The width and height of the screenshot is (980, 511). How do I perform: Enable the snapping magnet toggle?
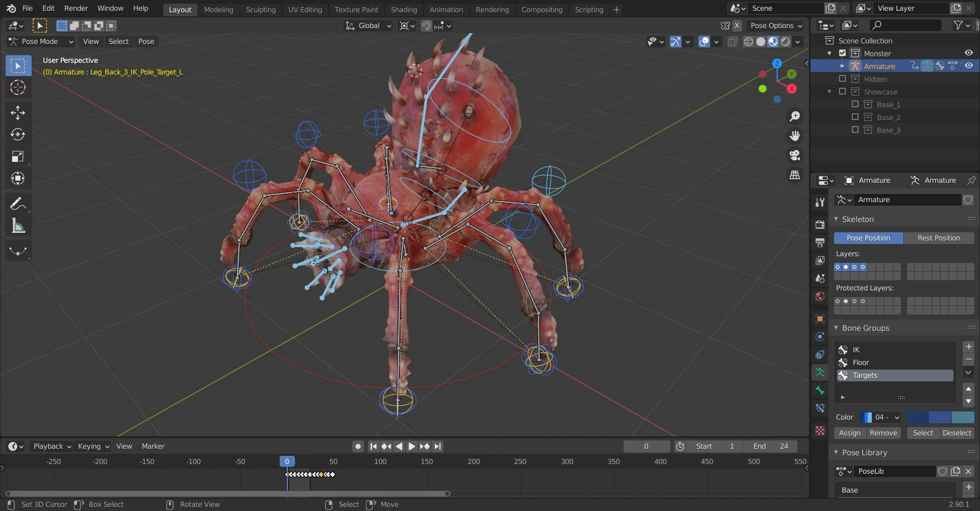[x=426, y=26]
